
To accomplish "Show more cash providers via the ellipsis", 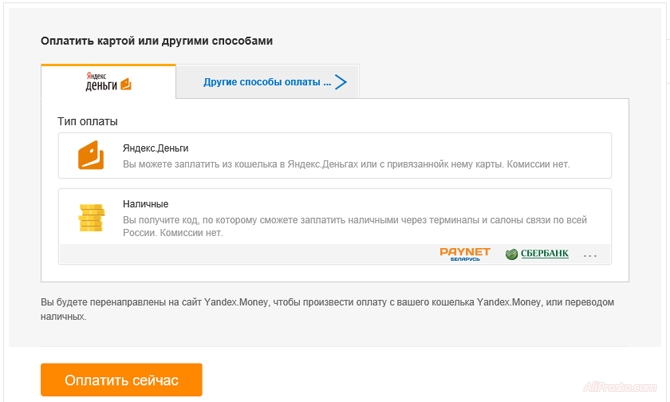I will (x=590, y=256).
